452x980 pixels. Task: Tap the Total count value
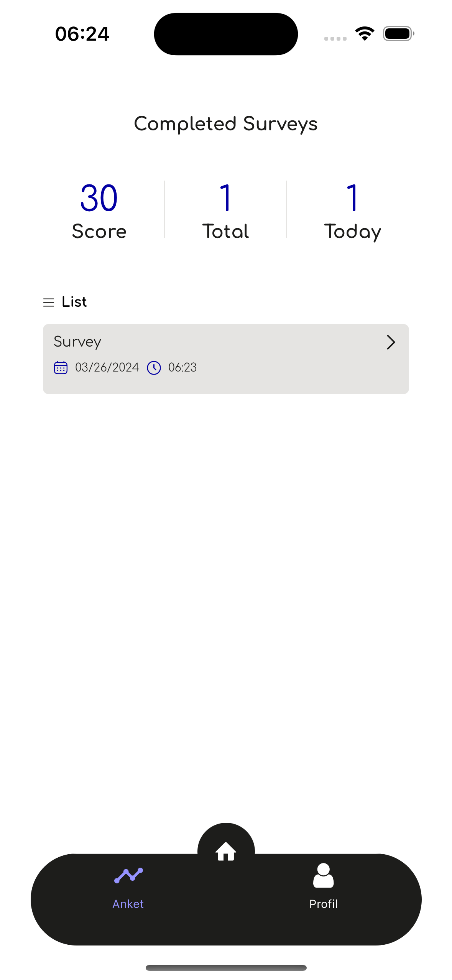click(x=226, y=197)
